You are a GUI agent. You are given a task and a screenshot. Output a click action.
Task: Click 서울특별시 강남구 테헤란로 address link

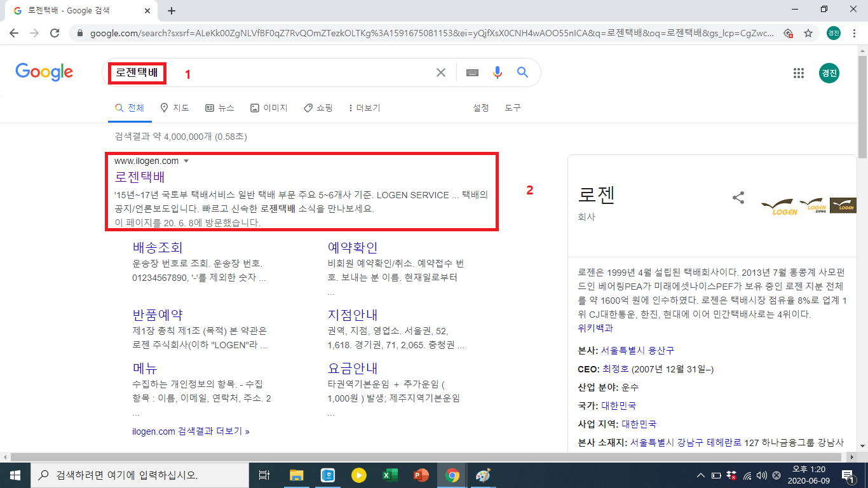coord(686,442)
